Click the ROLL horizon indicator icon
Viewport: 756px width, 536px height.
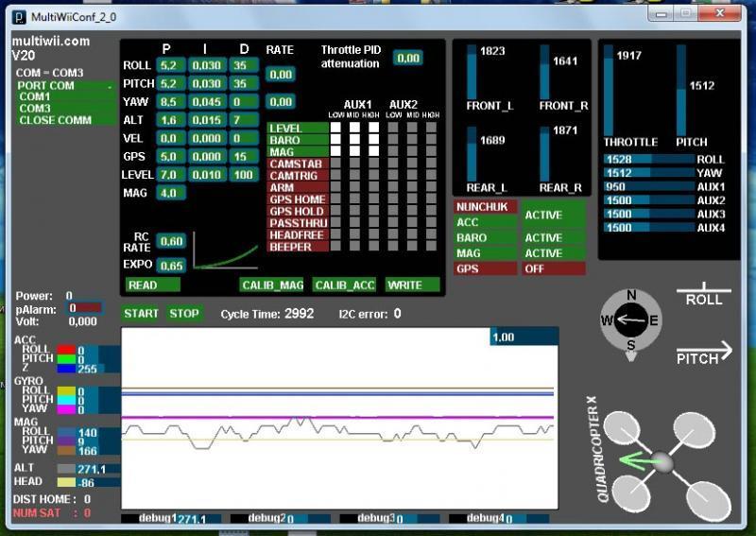[704, 295]
